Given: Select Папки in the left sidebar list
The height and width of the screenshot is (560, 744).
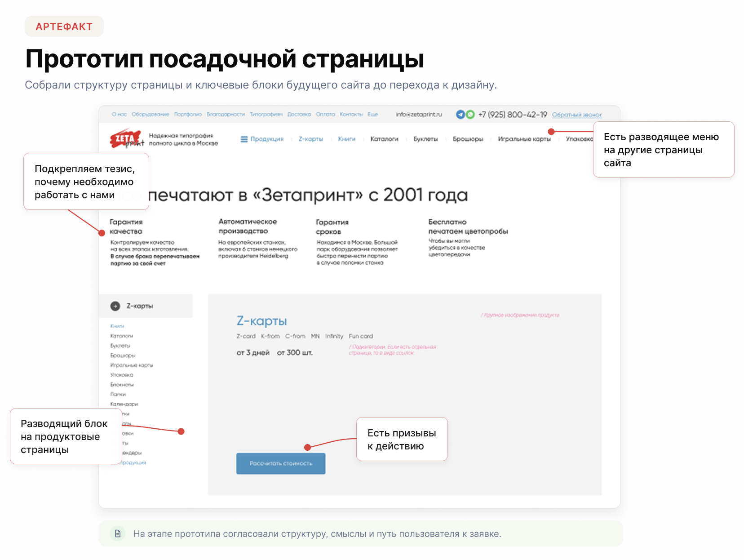Looking at the screenshot, I should pos(118,395).
